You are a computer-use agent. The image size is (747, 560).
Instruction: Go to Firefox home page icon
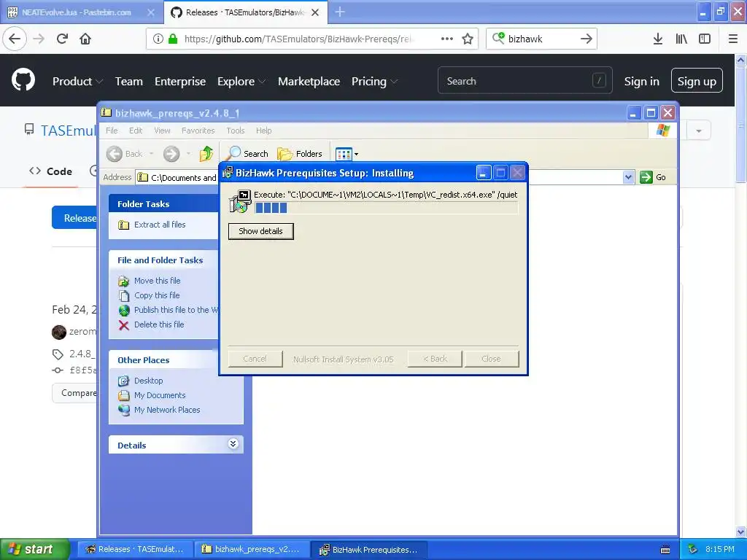[x=85, y=39]
